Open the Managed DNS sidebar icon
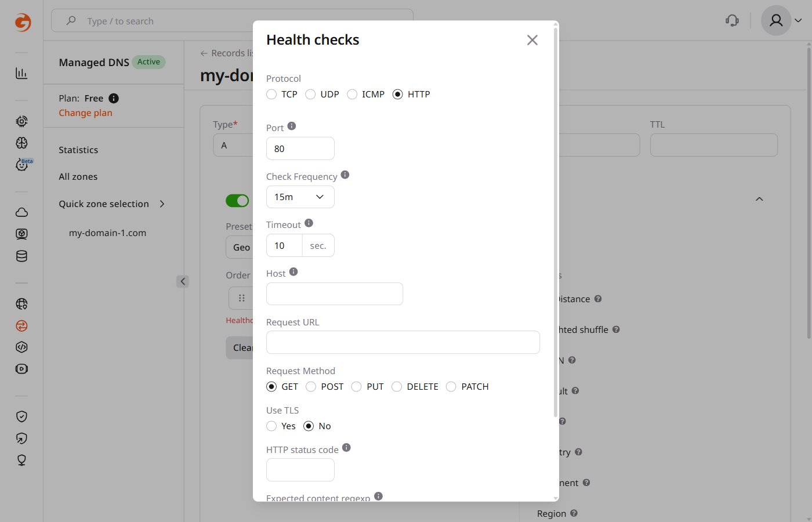The width and height of the screenshot is (812, 522). tap(21, 326)
